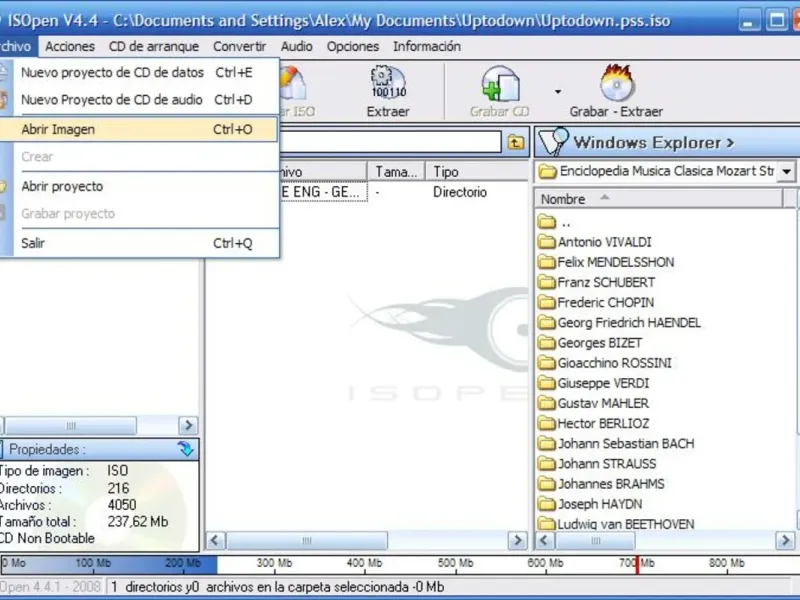Viewport: 800px width, 600px height.
Task: Click the blue used-space capacity bar
Action: (108, 564)
